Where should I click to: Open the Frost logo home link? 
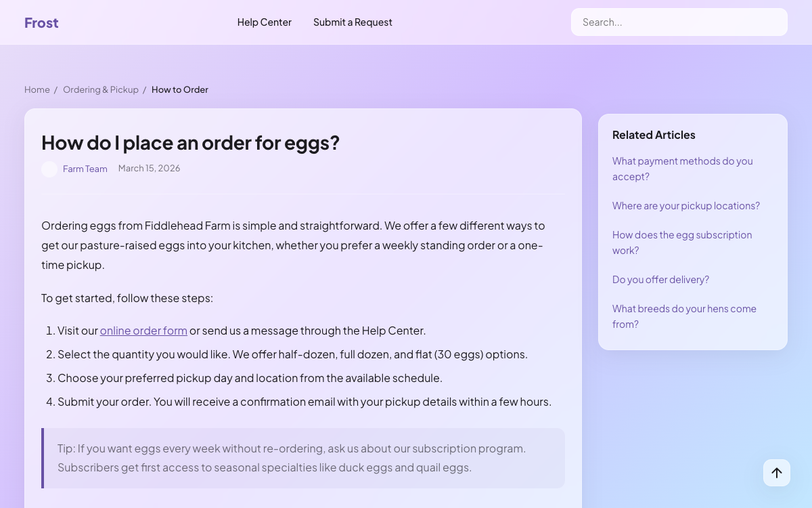tap(41, 23)
